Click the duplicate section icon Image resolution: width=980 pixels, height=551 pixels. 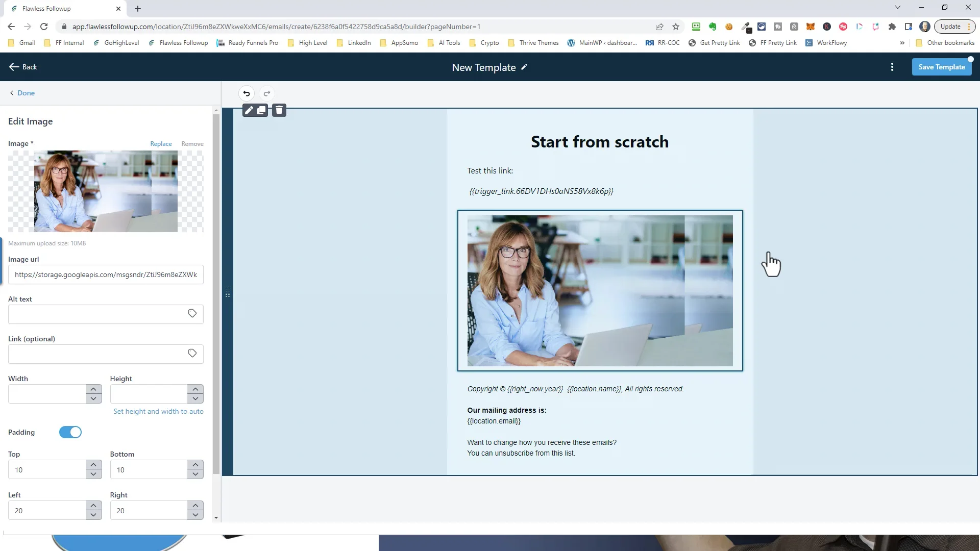(261, 110)
